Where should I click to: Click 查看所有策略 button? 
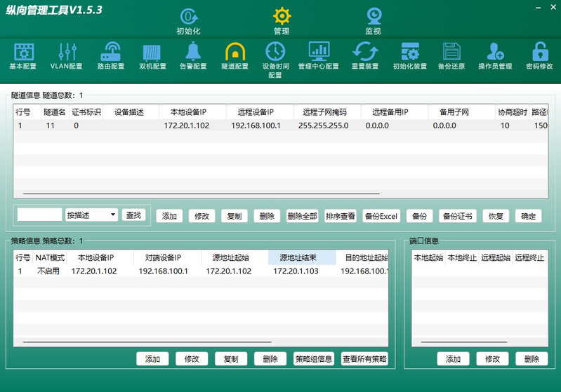364,359
